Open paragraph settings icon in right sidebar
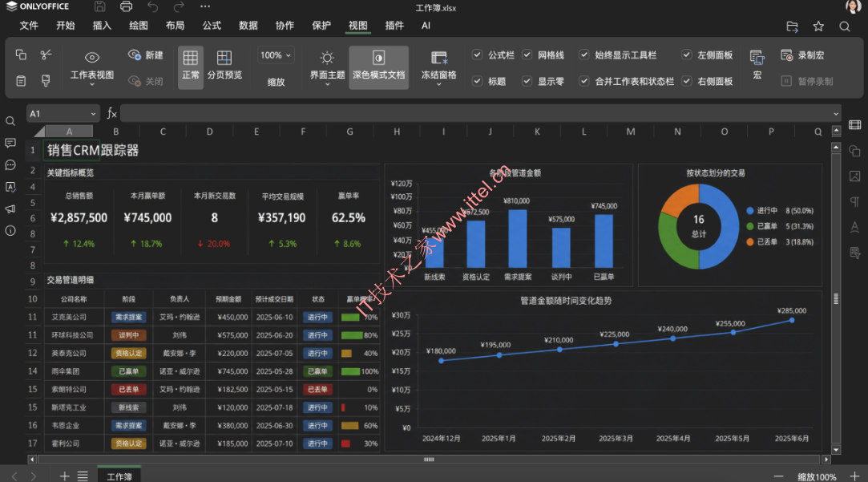Viewport: 868px width, 482px height. 854,201
